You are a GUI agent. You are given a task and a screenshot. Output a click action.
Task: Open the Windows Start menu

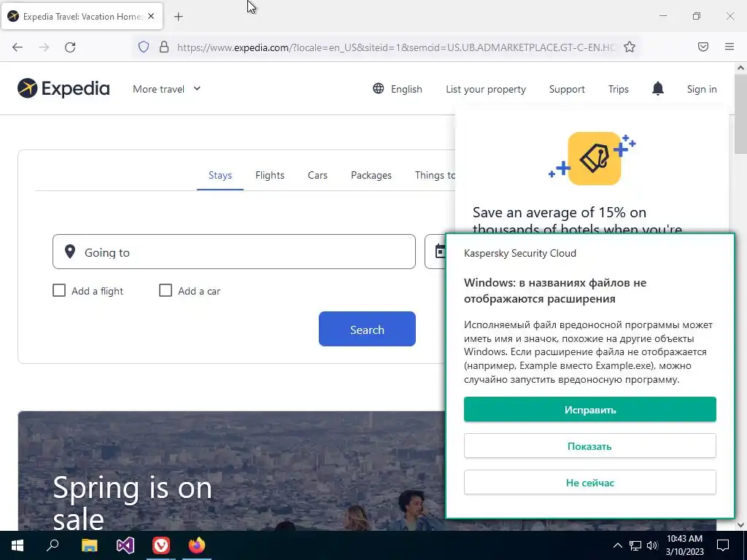pyautogui.click(x=18, y=545)
